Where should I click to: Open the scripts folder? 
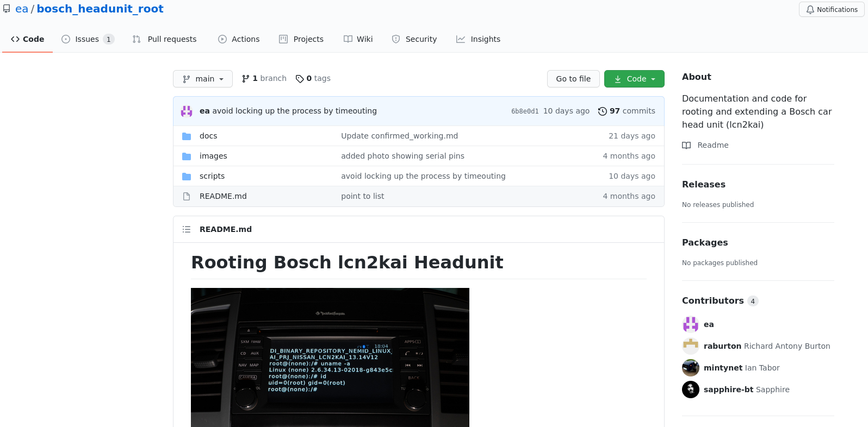212,176
